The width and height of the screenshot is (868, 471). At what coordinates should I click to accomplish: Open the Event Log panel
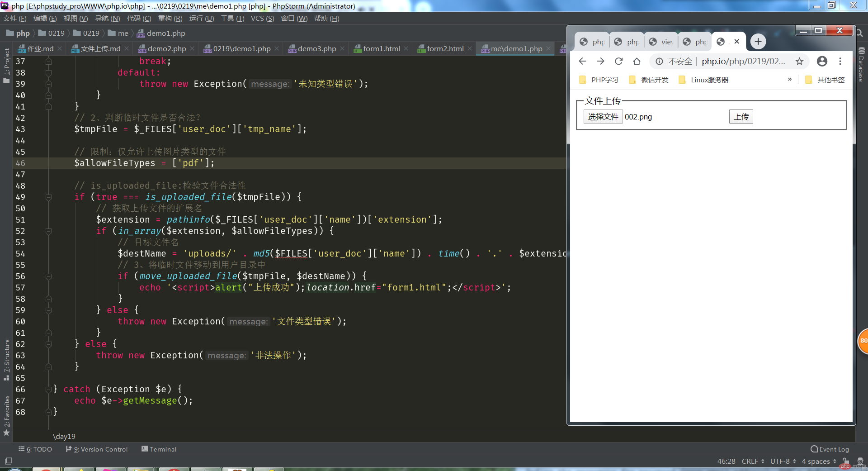830,449
